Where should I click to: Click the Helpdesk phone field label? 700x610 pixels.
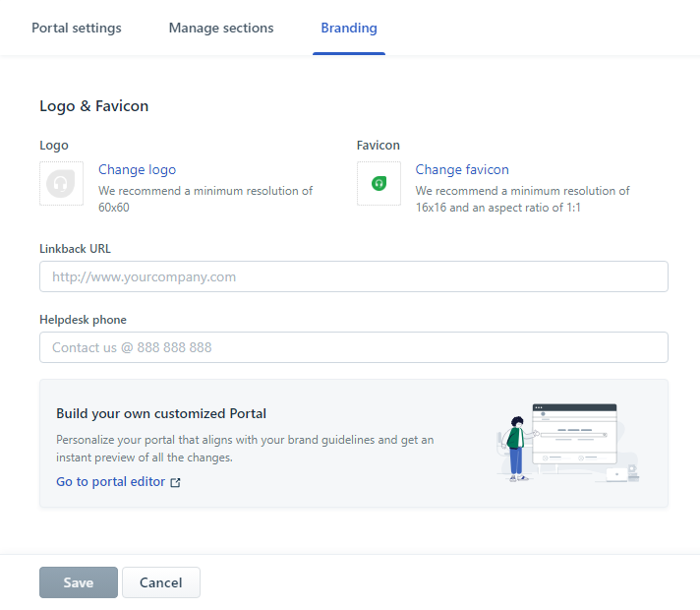(83, 320)
